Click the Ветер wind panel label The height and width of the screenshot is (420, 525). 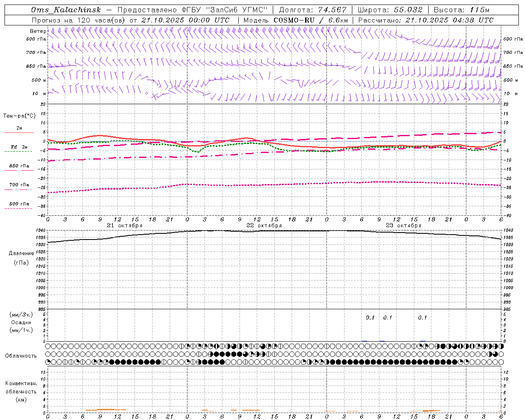pyautogui.click(x=38, y=31)
